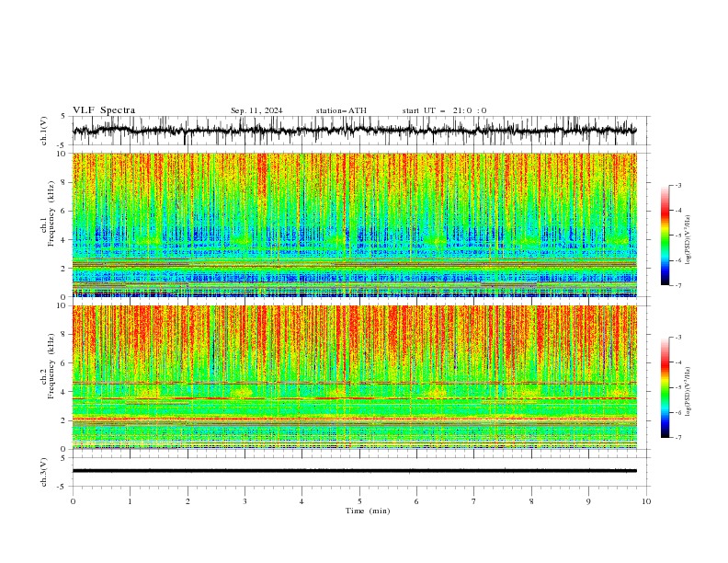Screen dimensions: 728x563
Task: Click the "station=ATH" header label
Action: [x=341, y=110]
